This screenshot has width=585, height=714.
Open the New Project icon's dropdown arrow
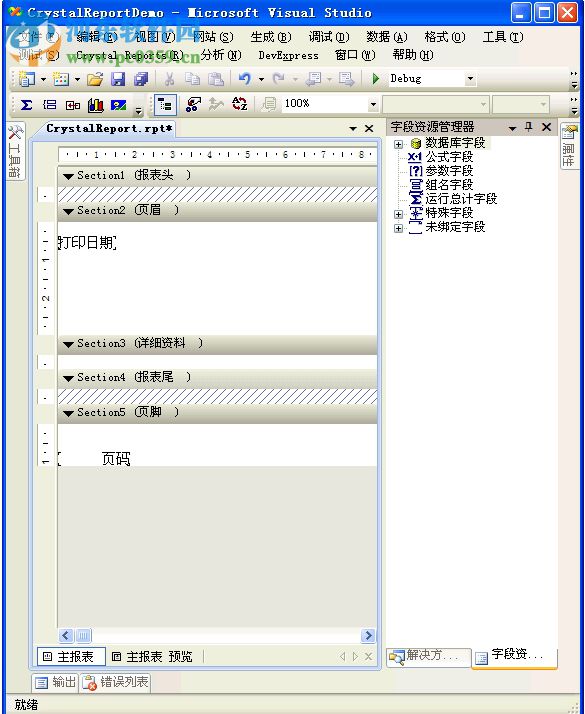coord(43,79)
